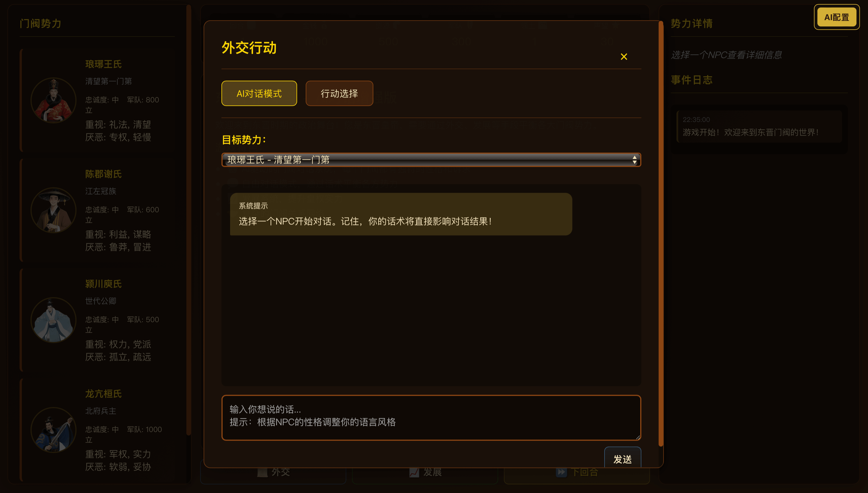Click the 游戏开始 event log entry
Screen dimensions: 868x493
pyautogui.click(x=759, y=127)
